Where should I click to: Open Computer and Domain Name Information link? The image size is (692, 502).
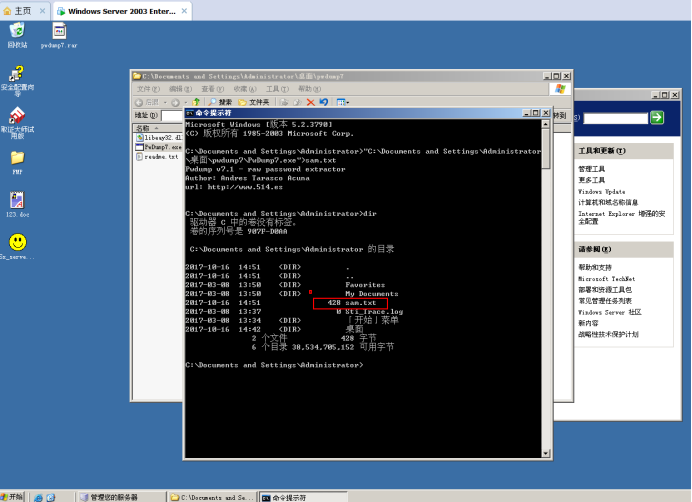click(608, 203)
